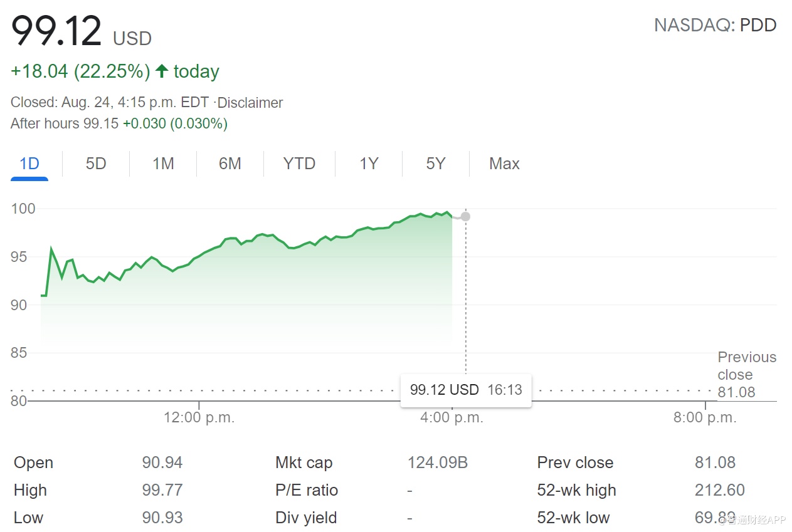Viewport: 792px width, 532px height.
Task: Select the YTD tab
Action: tap(299, 164)
